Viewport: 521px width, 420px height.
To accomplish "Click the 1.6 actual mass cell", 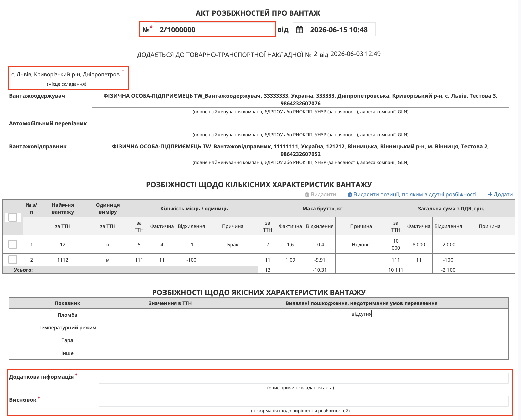I will coord(290,245).
